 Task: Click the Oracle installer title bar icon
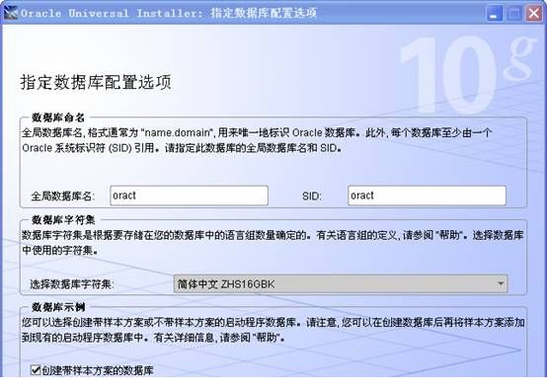tap(11, 13)
